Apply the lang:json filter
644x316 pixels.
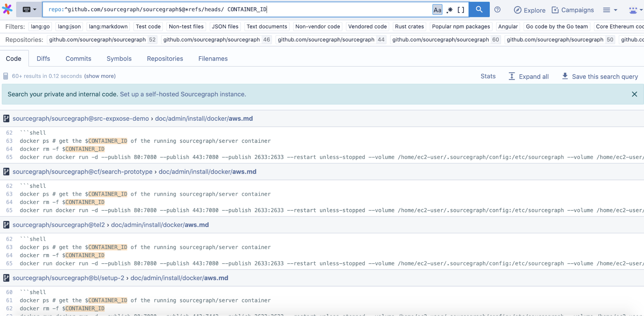tap(69, 27)
